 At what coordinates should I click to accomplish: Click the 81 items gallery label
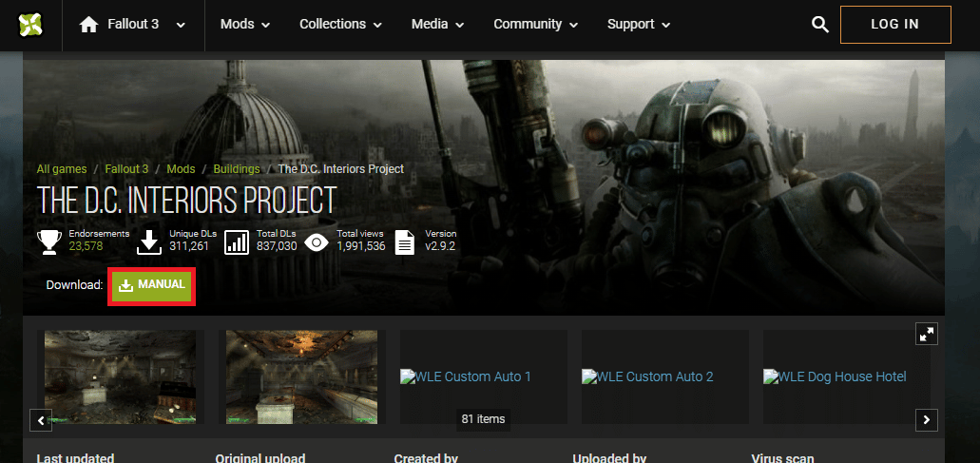tap(483, 418)
